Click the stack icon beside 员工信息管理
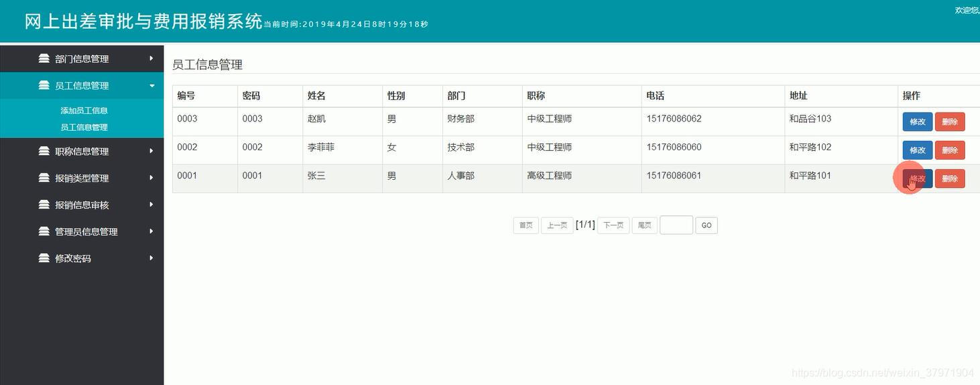 tap(44, 85)
